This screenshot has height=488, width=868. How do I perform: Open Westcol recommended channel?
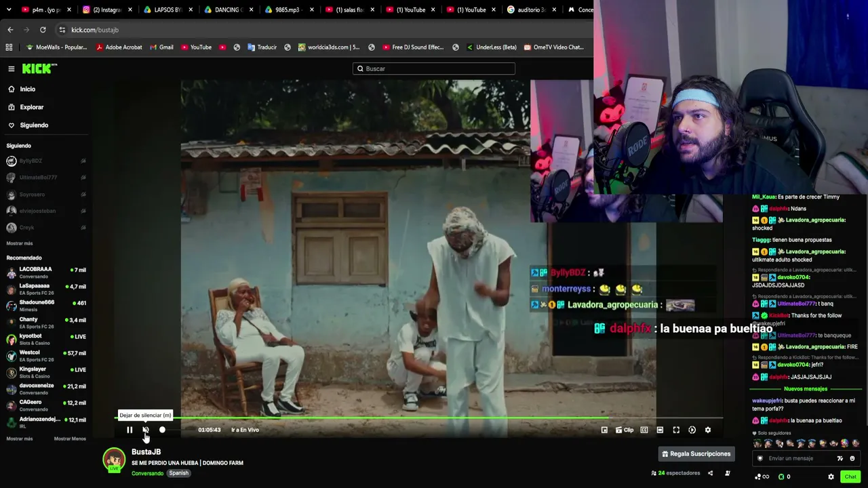(x=46, y=356)
